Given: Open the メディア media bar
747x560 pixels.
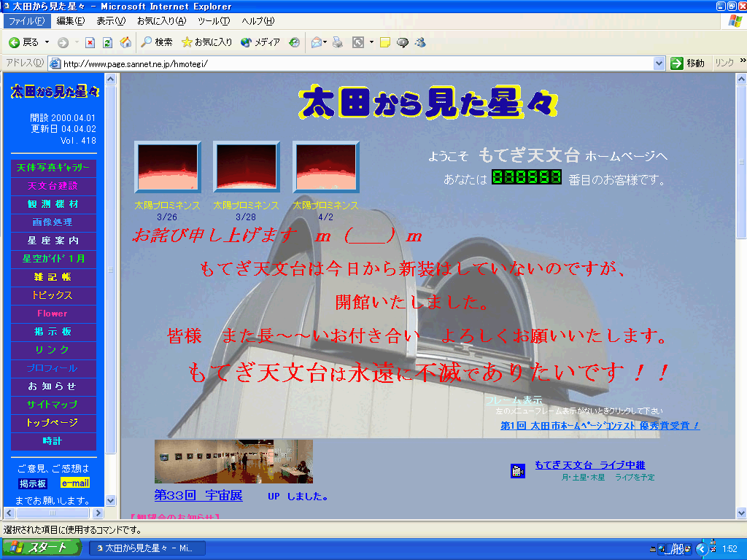Looking at the screenshot, I should 260,42.
